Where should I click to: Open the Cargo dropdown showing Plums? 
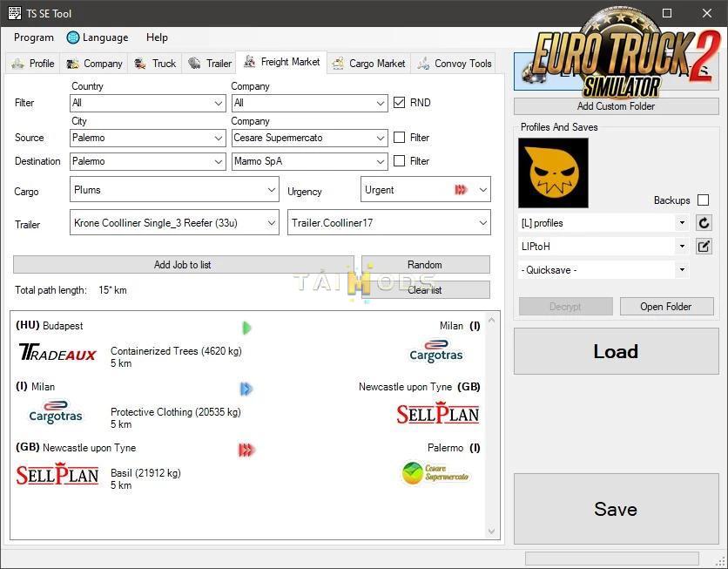tap(174, 189)
